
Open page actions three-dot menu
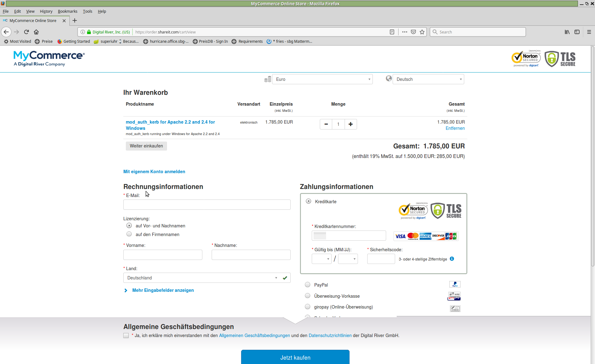pyautogui.click(x=405, y=32)
